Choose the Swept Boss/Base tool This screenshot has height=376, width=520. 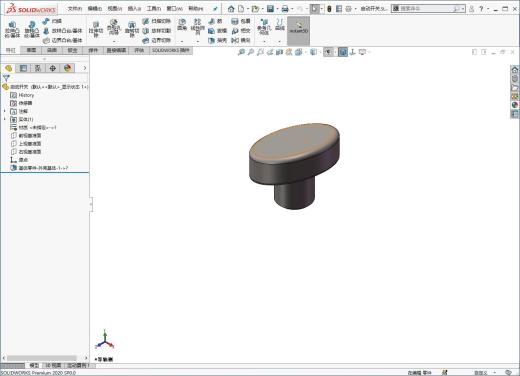tap(52, 21)
